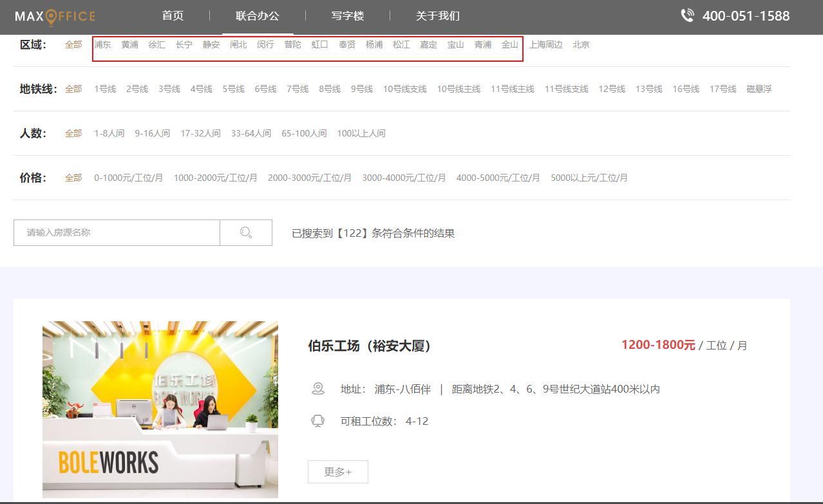Choose 100以上人间 room size
This screenshot has height=504, width=823.
pos(361,133)
